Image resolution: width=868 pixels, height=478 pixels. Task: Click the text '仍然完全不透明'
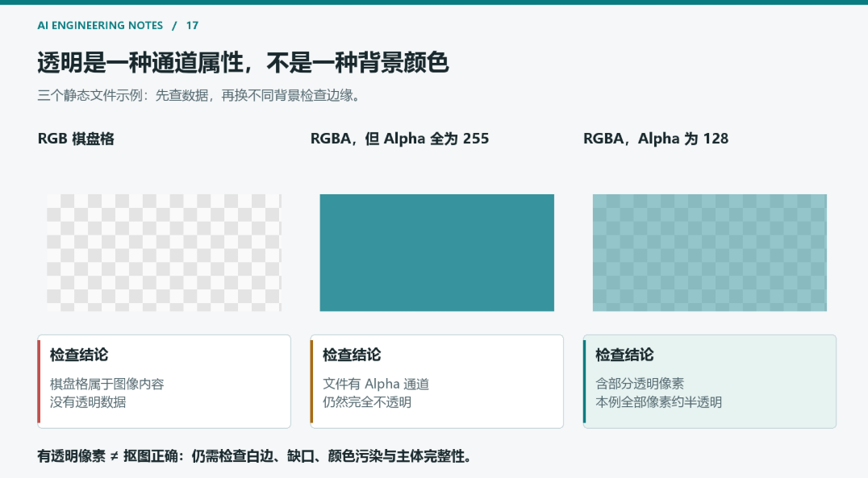tap(367, 402)
